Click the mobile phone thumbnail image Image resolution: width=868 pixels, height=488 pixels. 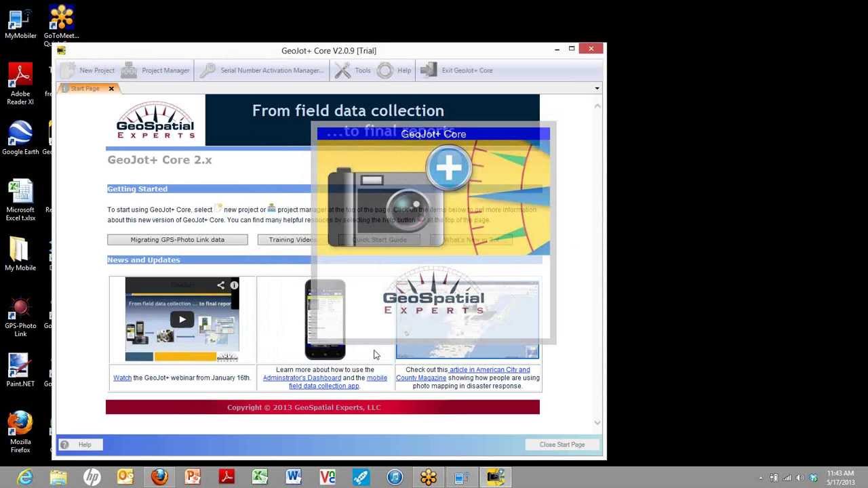tap(325, 319)
